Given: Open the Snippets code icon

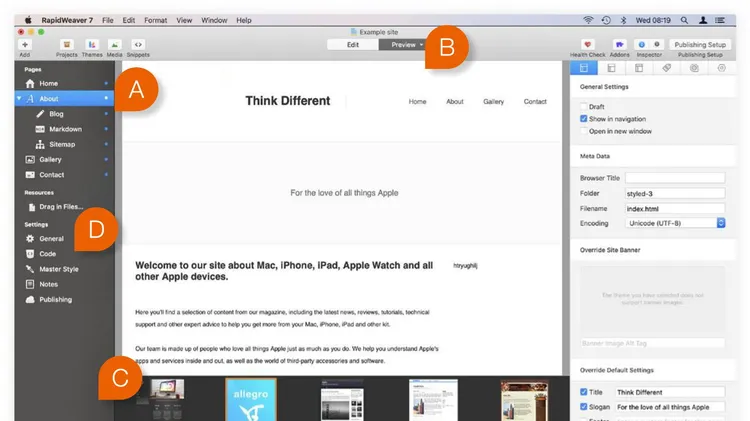Looking at the screenshot, I should coord(138,44).
